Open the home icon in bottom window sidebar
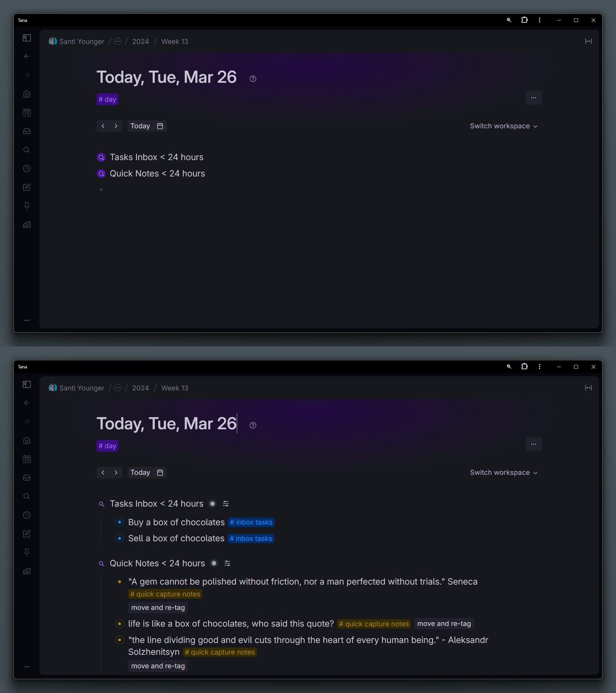Viewport: 616px width, 693px height. (x=27, y=441)
